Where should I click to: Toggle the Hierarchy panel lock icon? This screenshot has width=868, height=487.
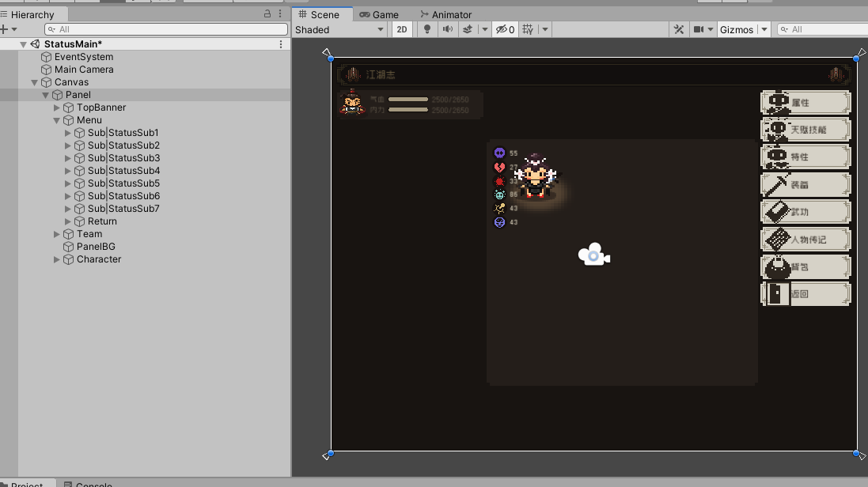tap(267, 14)
